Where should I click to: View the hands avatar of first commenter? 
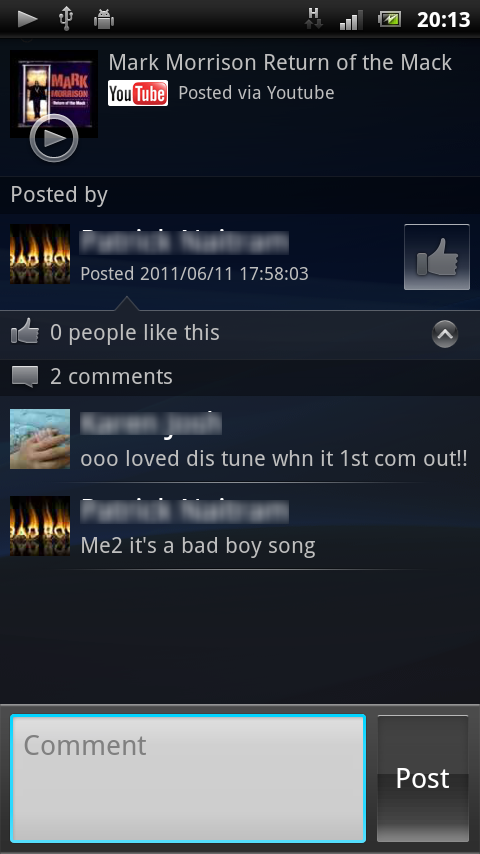coord(40,439)
